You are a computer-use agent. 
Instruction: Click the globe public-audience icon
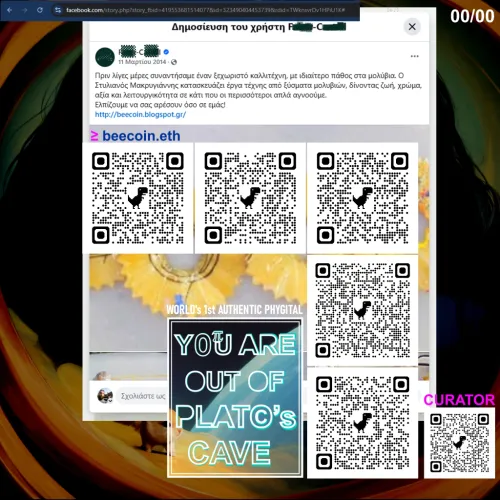[x=174, y=62]
